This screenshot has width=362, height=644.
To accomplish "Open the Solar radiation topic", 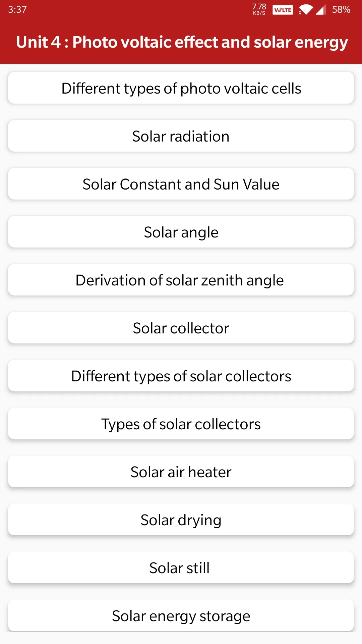I will [x=181, y=136].
